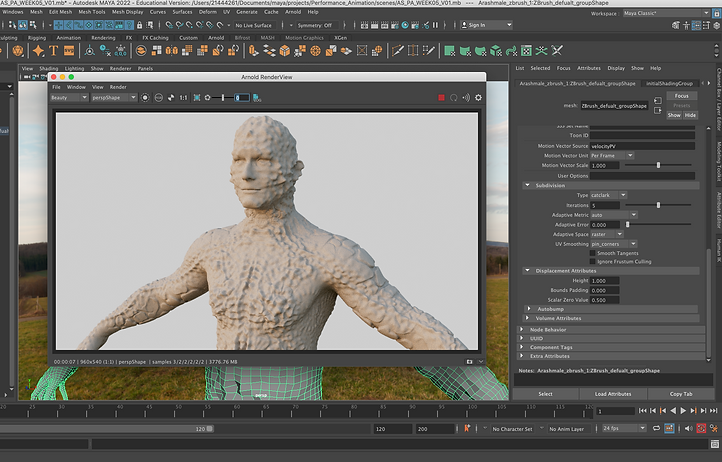Click the question mark selection mask icon
Viewport: 722px width, 462px height.
click(x=129, y=25)
